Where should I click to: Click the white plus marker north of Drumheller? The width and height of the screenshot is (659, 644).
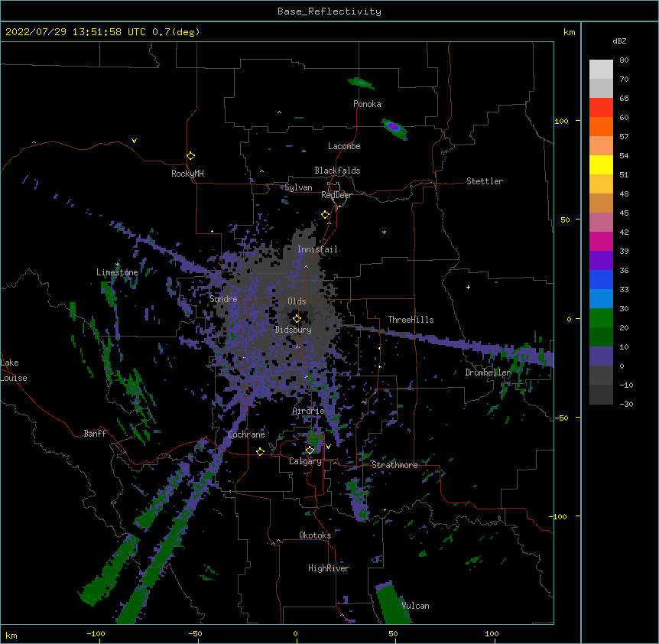click(x=468, y=287)
